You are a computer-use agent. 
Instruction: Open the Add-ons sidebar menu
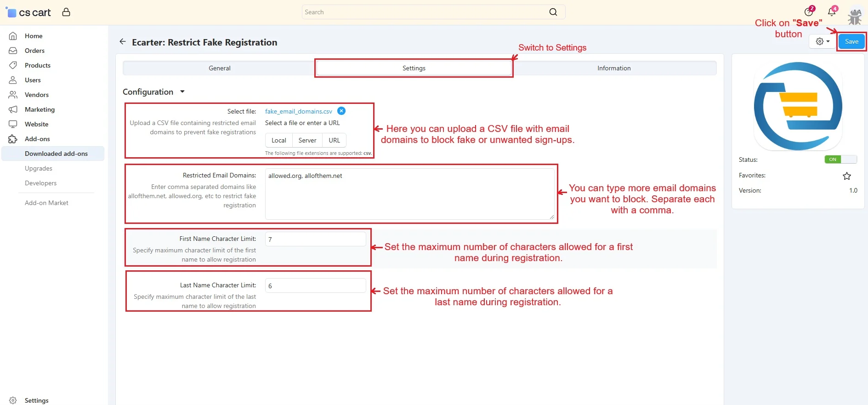point(37,139)
